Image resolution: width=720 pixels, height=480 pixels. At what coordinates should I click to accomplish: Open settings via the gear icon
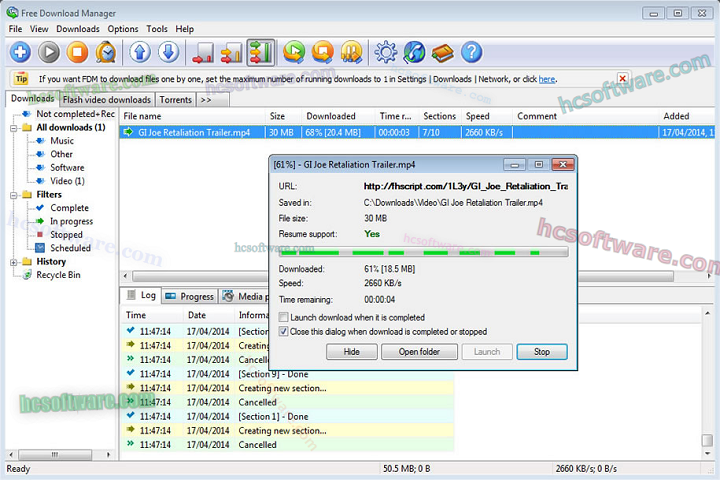coord(386,52)
